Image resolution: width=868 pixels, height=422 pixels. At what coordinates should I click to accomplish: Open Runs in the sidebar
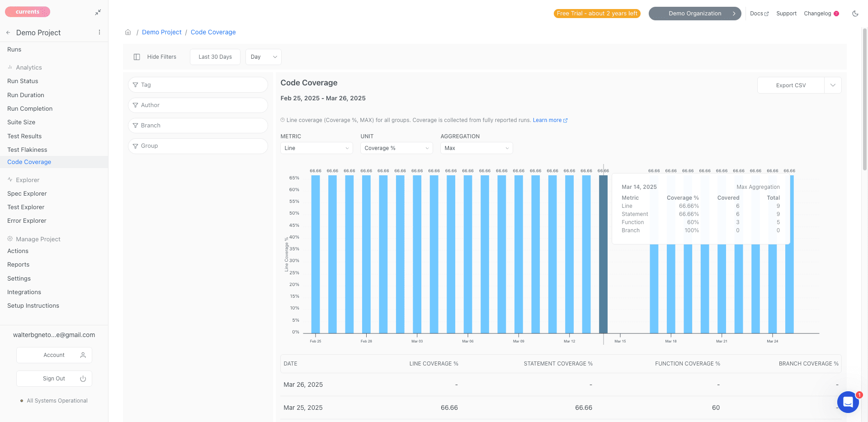point(14,50)
